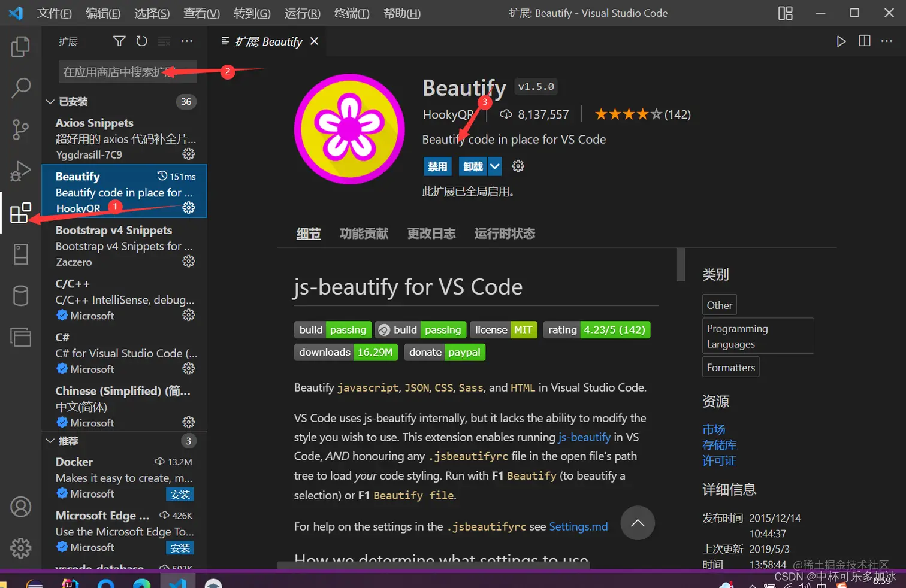Screen dimensions: 906x588
Task: Install the Docker extension
Action: coord(180,495)
